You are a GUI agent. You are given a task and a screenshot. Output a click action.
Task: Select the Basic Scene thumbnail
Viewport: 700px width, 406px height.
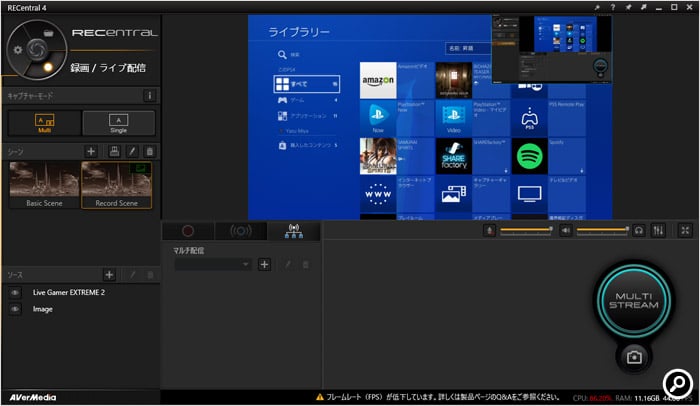point(44,185)
